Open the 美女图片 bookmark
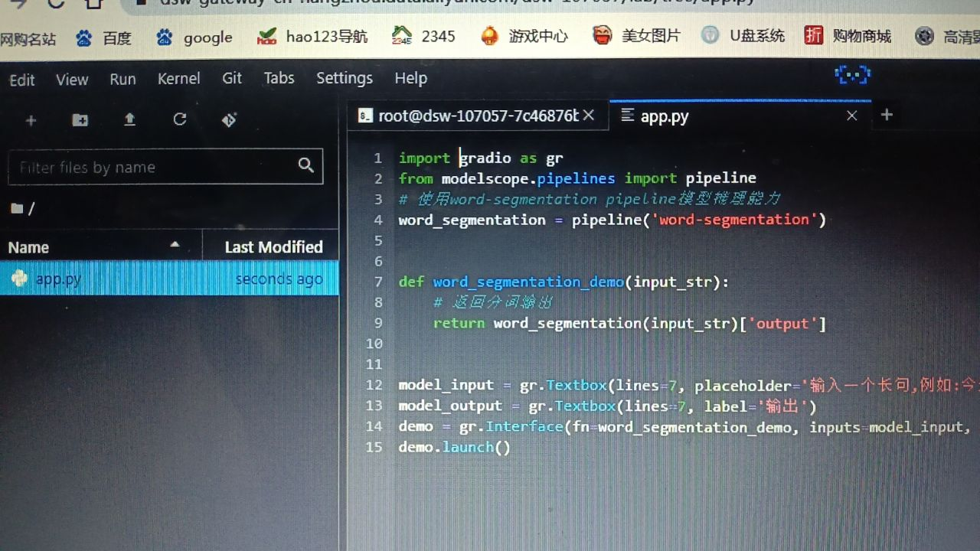Viewport: 980px width, 551px height. (x=636, y=35)
